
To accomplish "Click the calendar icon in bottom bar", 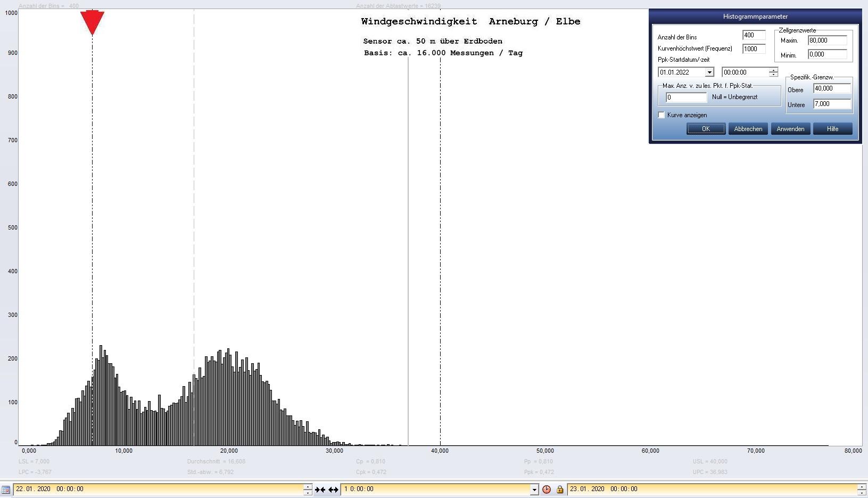I will (6, 489).
